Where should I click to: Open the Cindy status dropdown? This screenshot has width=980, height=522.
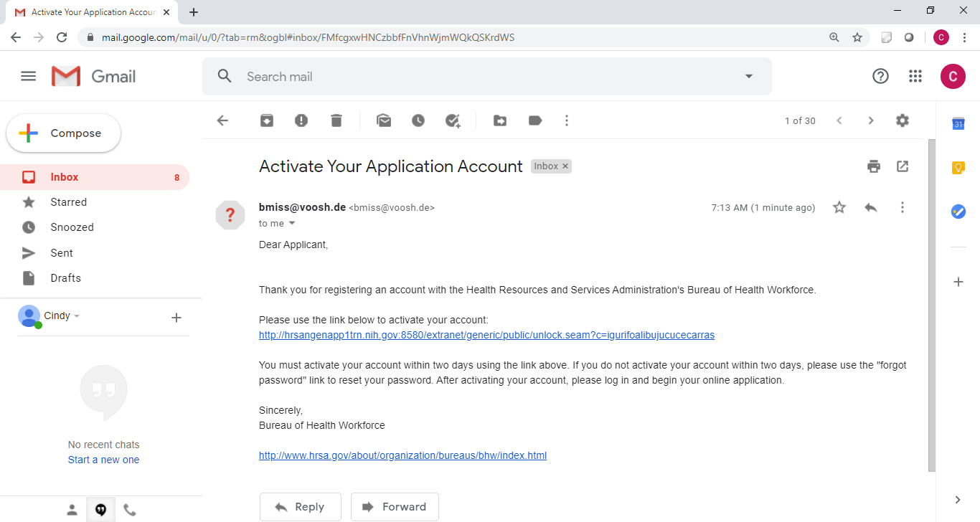pos(77,316)
